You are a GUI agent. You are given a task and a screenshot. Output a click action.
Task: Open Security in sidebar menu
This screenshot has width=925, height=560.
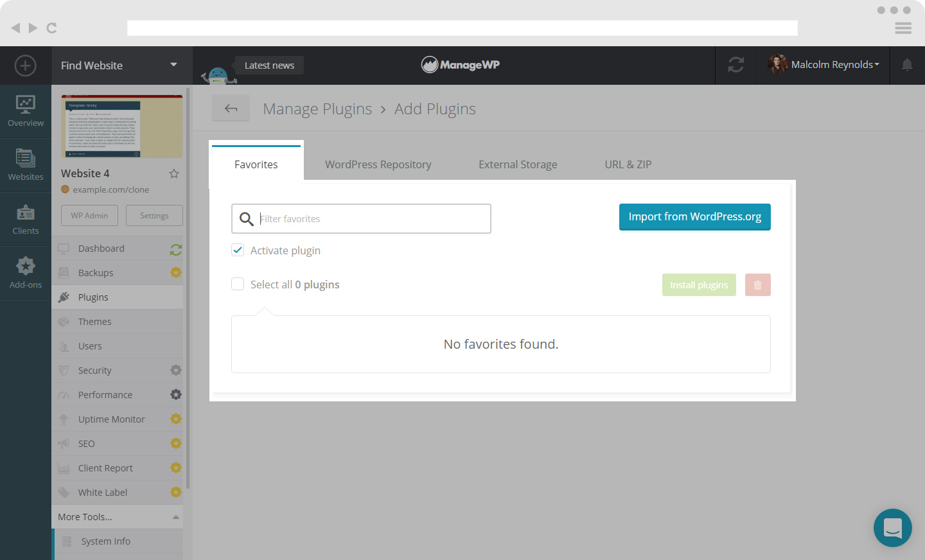[118, 371]
